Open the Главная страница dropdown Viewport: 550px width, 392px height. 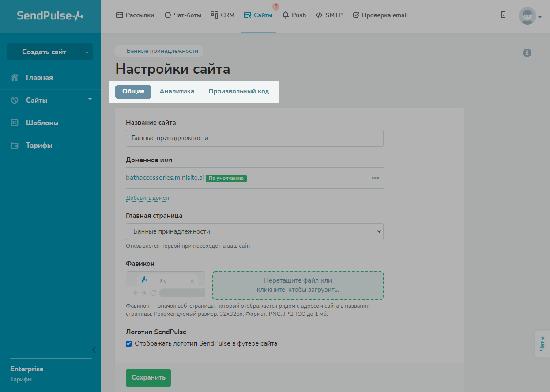[254, 231]
